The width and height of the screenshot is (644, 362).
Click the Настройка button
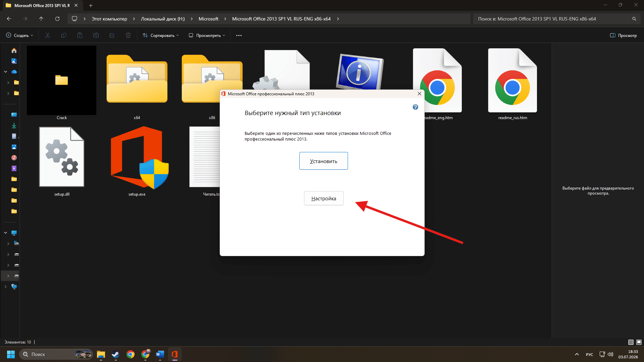[x=324, y=198]
